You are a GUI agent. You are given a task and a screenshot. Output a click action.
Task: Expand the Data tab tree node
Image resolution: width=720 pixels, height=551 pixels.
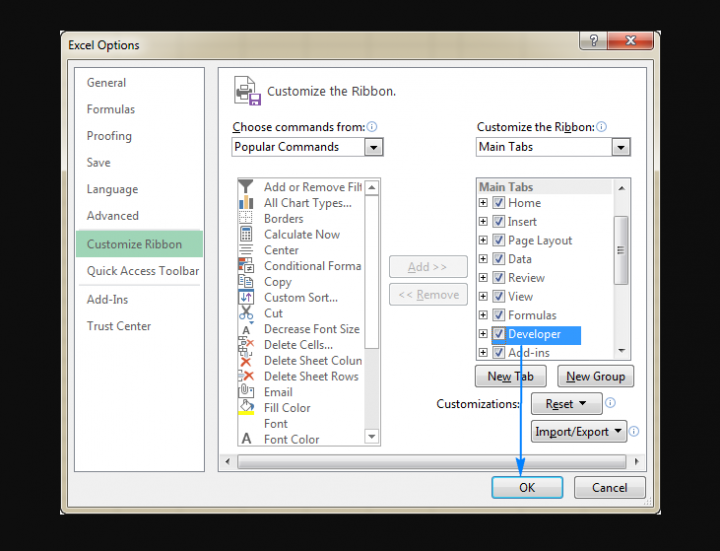point(483,259)
